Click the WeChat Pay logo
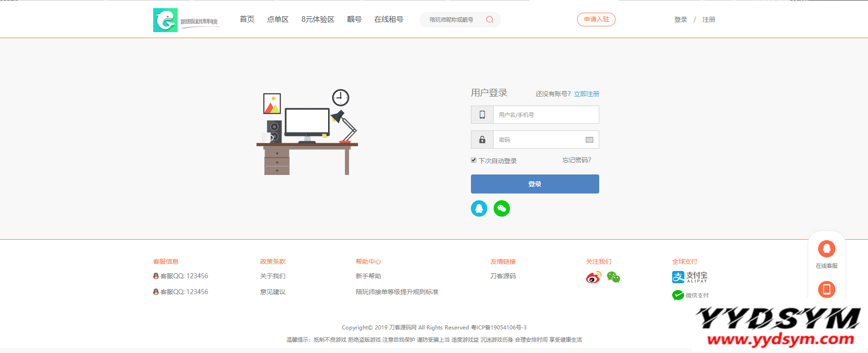This screenshot has width=868, height=353. pyautogui.click(x=690, y=295)
